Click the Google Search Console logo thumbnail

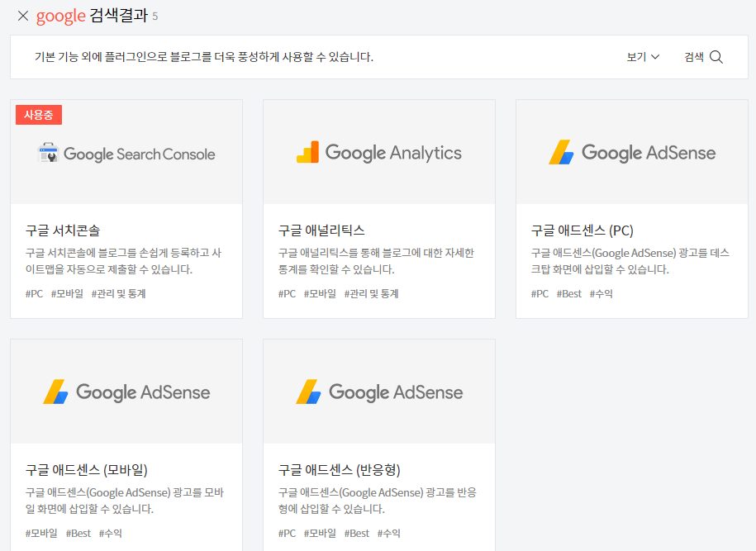pyautogui.click(x=126, y=154)
